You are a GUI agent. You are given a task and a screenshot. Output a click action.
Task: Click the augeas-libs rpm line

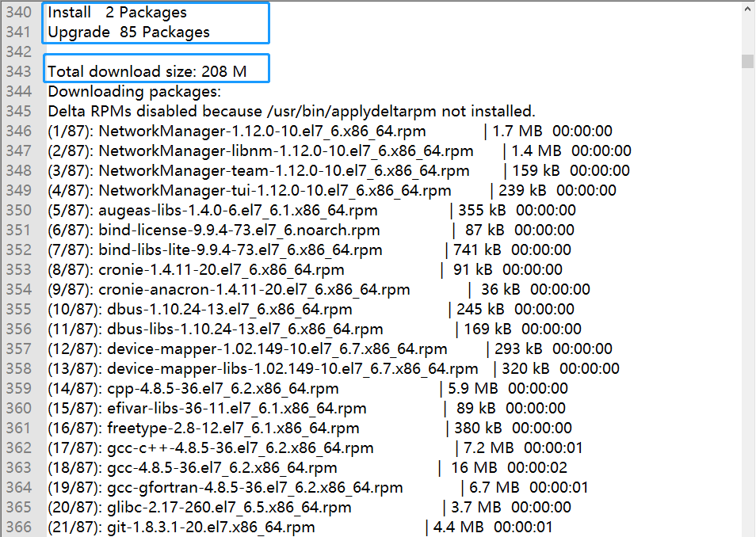coord(311,210)
